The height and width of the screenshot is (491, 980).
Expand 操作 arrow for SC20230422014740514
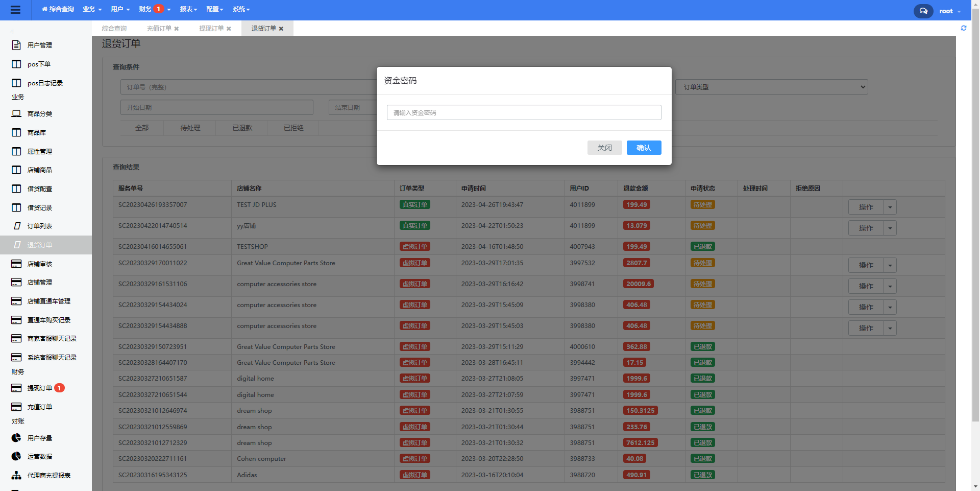tap(890, 228)
